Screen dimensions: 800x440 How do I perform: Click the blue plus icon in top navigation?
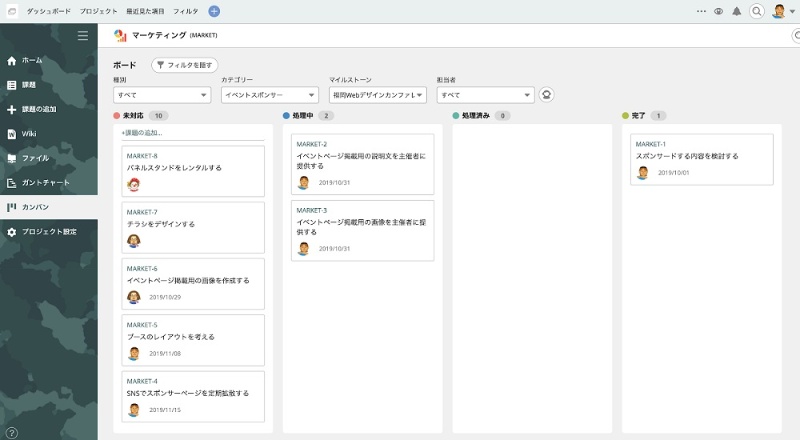(x=214, y=11)
